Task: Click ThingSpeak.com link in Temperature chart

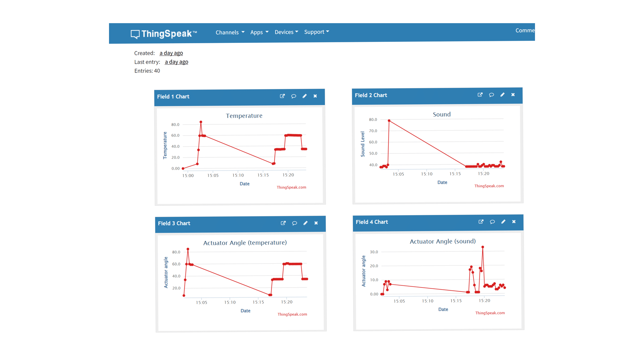Action: point(291,187)
